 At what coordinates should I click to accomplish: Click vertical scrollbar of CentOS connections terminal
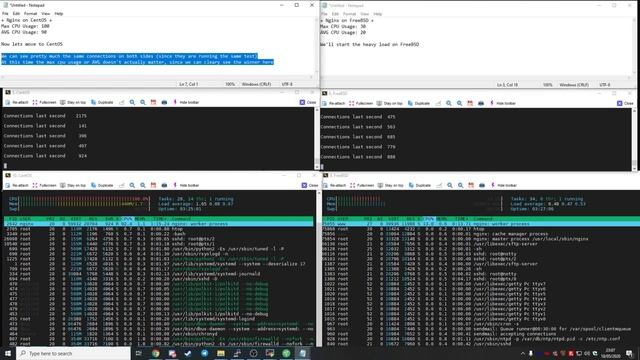pos(317,138)
